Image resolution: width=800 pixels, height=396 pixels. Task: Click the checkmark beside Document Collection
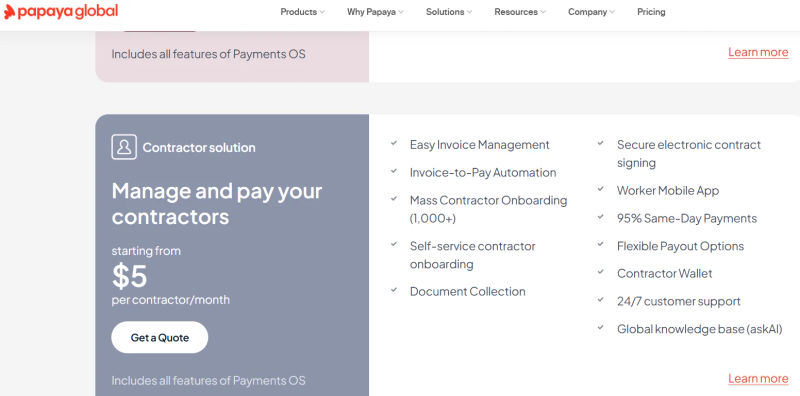(x=394, y=290)
